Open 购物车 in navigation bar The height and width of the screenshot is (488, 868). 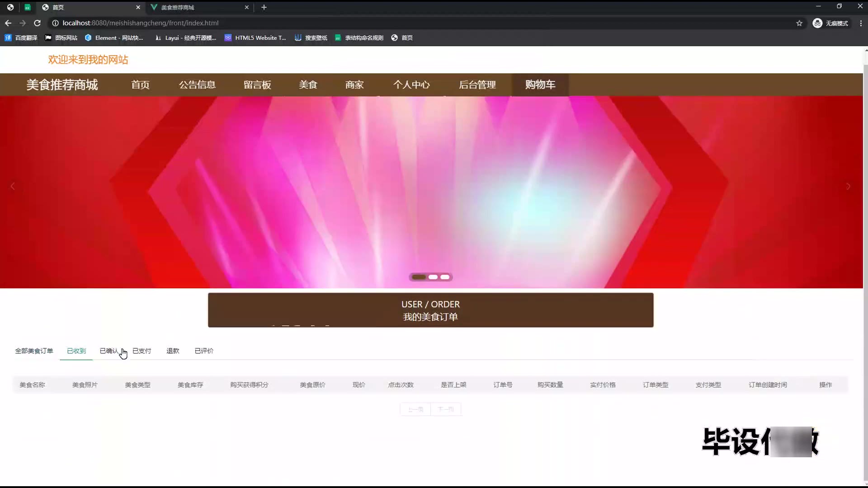[x=540, y=84]
